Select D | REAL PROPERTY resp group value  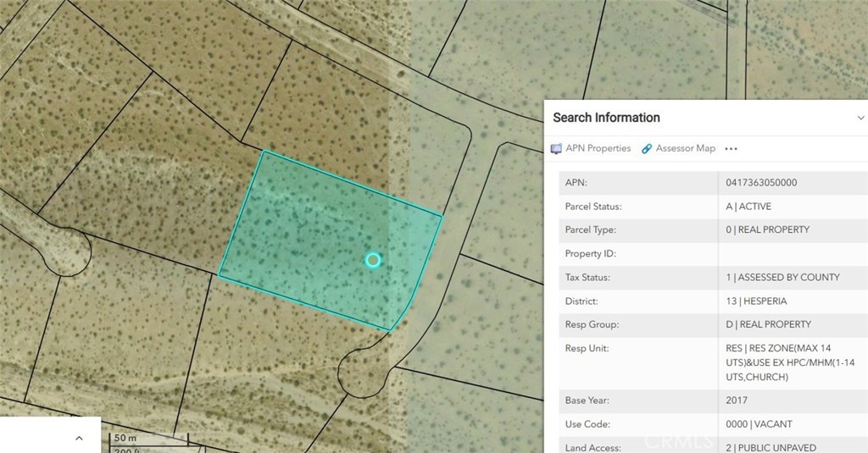pos(768,324)
